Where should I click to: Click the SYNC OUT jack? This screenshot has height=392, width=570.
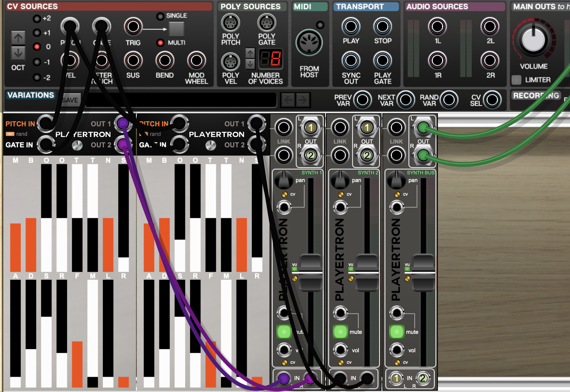[351, 60]
